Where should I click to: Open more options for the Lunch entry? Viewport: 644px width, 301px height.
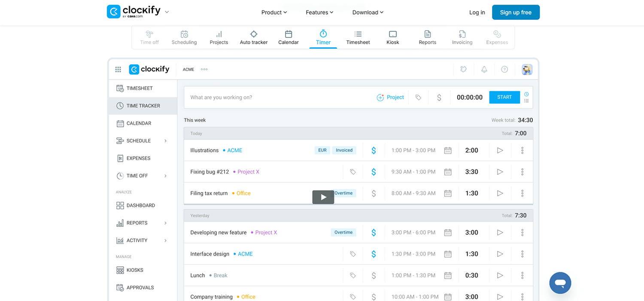(522, 275)
